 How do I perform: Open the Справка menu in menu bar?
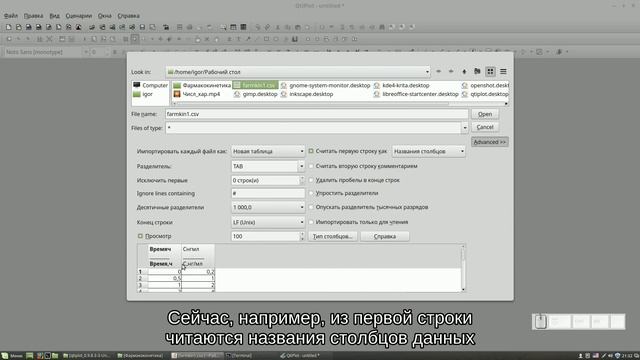129,16
